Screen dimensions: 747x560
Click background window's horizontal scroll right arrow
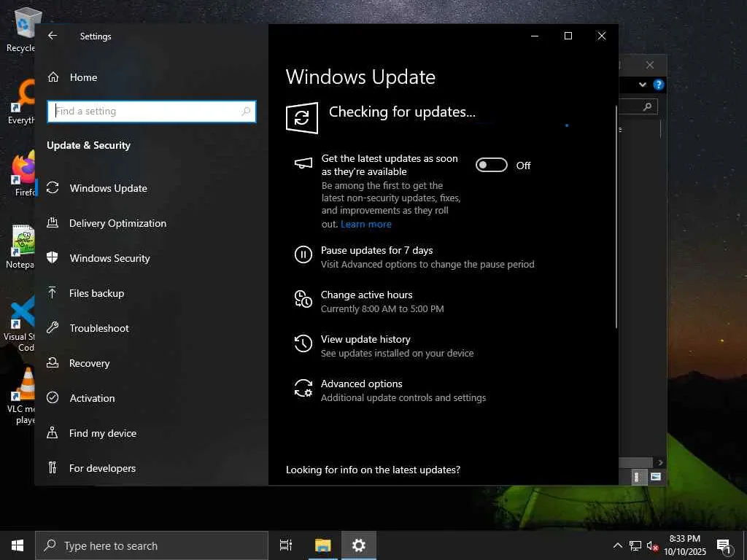659,462
